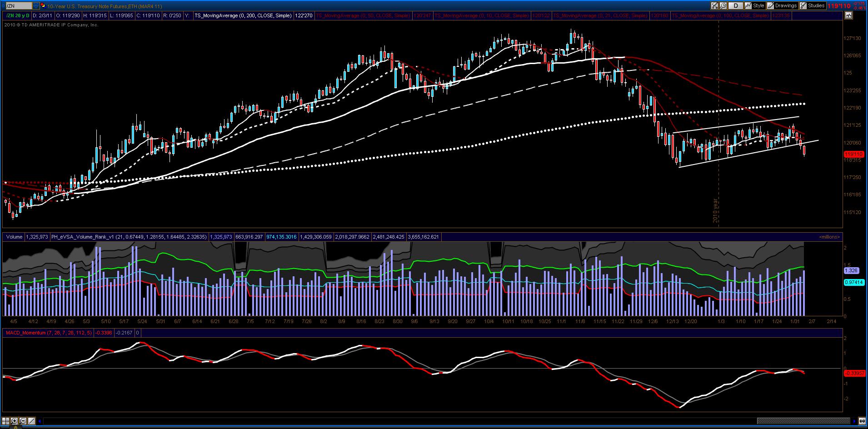This screenshot has width=868, height=429.
Task: Select the TS_MovingAverage 21 study label
Action: point(600,15)
